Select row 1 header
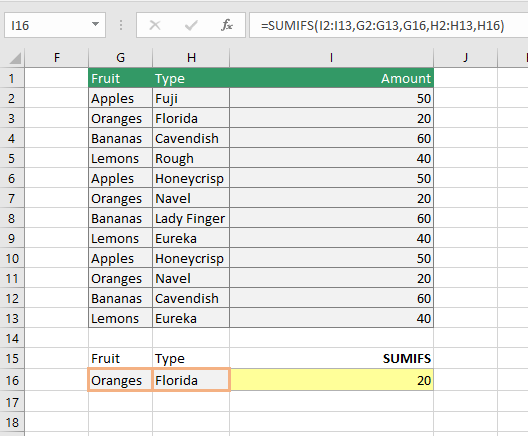 (x=12, y=78)
